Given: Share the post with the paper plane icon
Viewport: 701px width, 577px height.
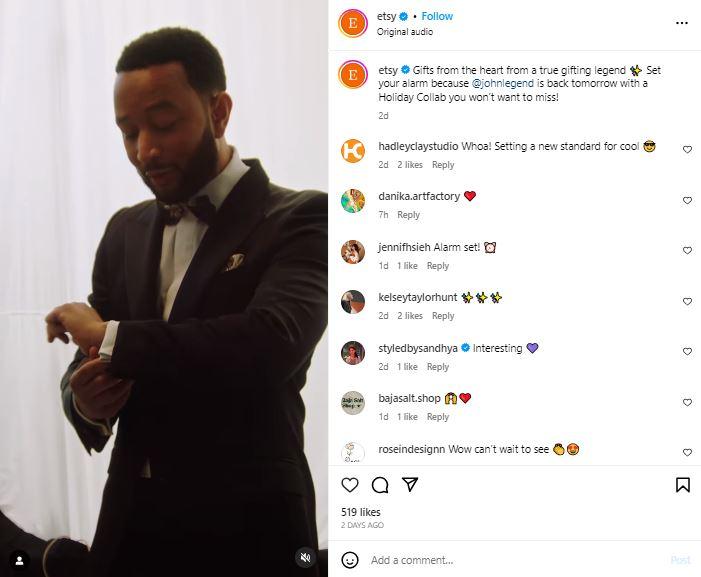Looking at the screenshot, I should [x=410, y=485].
